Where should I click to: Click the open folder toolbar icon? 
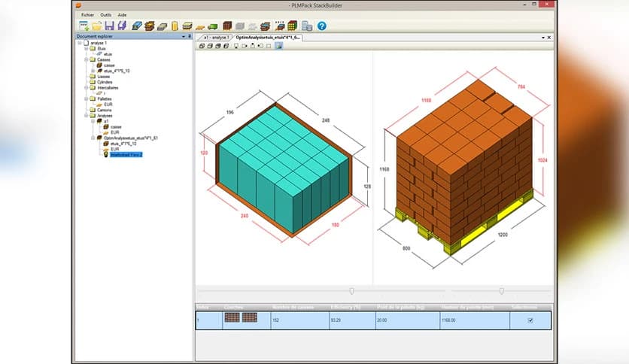pos(97,26)
